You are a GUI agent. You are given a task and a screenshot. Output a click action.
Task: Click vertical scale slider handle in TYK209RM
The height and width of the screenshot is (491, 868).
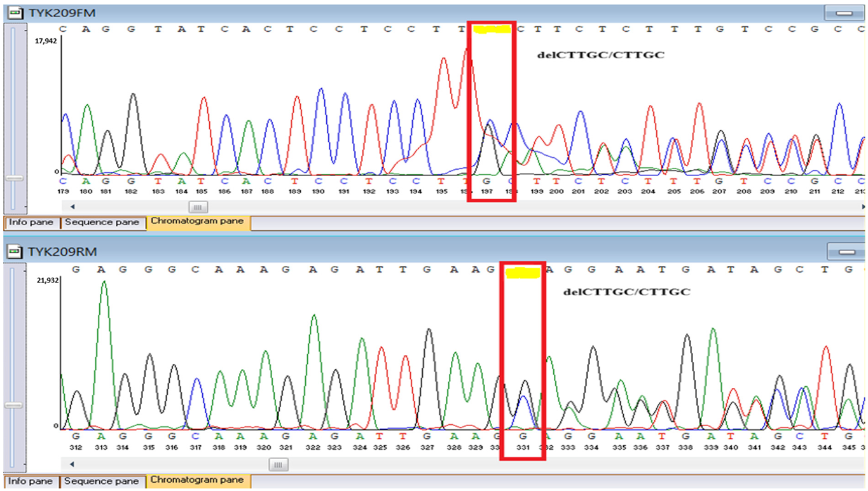[14, 405]
